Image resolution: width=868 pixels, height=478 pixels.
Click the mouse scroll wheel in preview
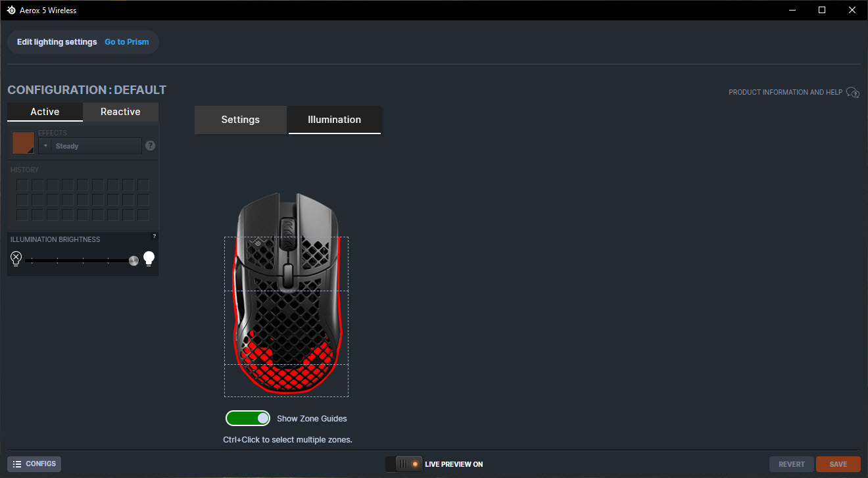click(287, 233)
